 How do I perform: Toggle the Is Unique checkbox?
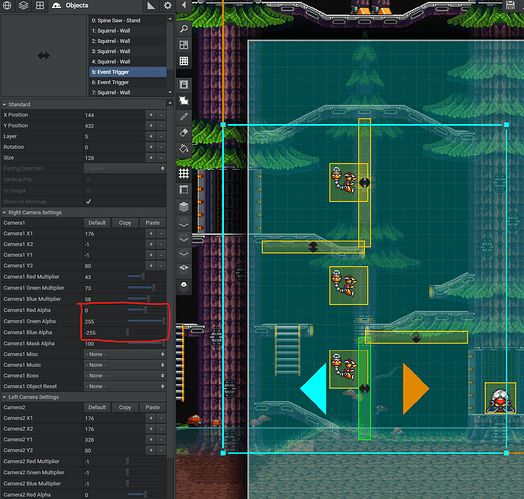click(x=89, y=191)
